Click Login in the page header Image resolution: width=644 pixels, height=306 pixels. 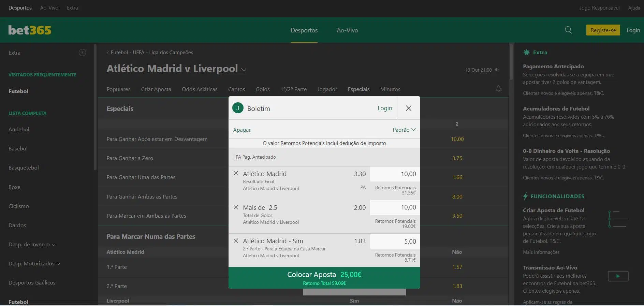[633, 30]
